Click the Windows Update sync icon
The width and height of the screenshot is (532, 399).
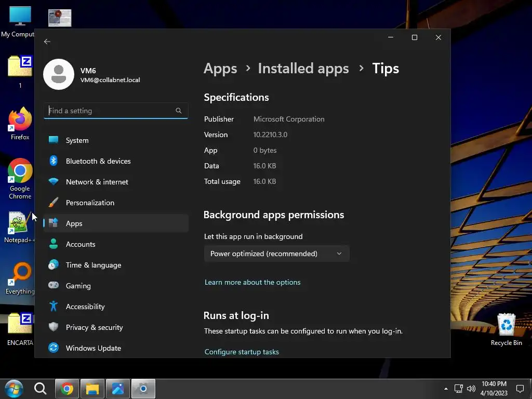coord(54,348)
